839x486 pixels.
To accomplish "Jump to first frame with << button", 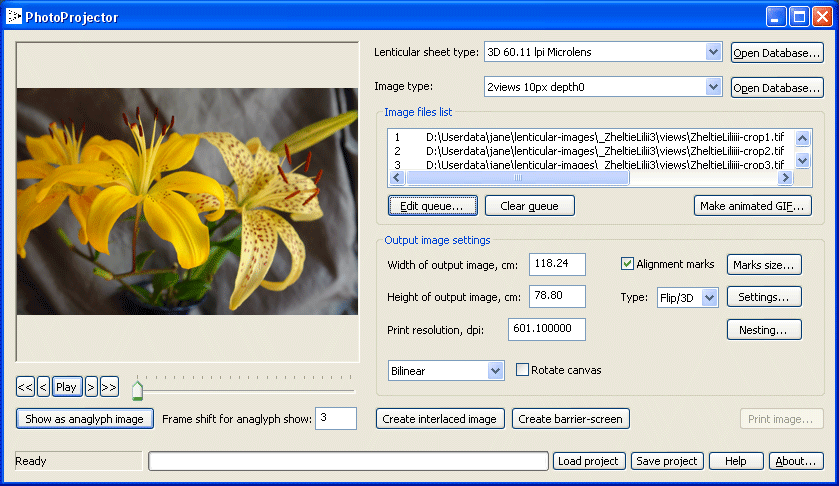I will pyautogui.click(x=25, y=387).
